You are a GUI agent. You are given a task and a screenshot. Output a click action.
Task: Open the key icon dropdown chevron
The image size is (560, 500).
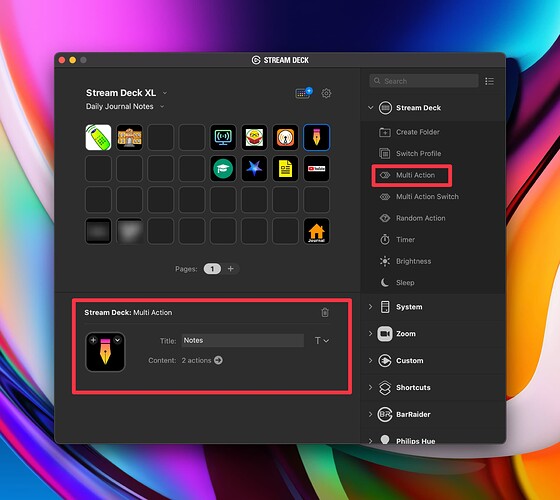coord(118,340)
